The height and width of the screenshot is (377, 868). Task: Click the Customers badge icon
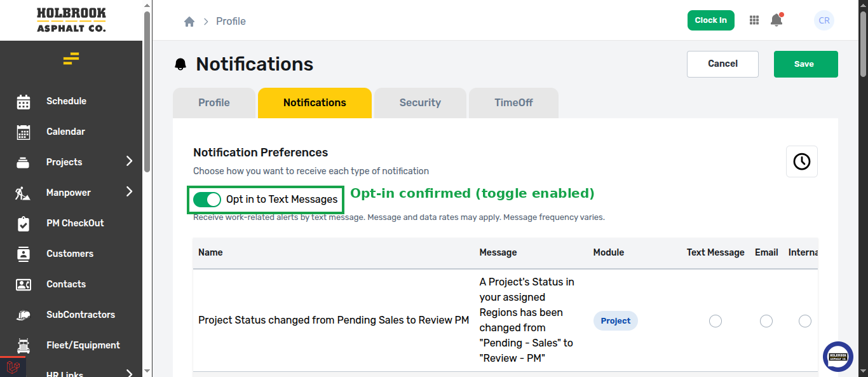tap(24, 254)
